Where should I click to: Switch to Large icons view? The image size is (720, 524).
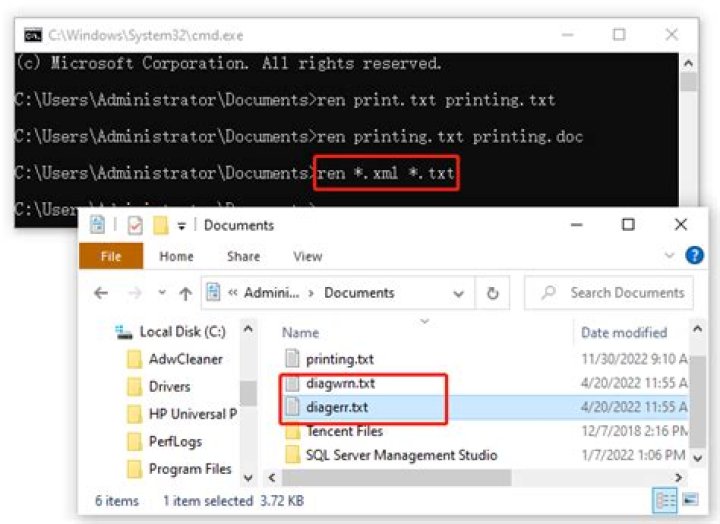(690, 500)
